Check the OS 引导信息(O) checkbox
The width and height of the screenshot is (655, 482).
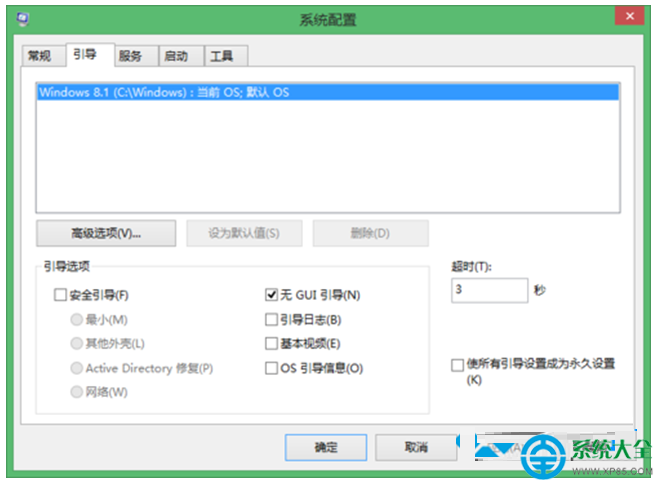271,368
